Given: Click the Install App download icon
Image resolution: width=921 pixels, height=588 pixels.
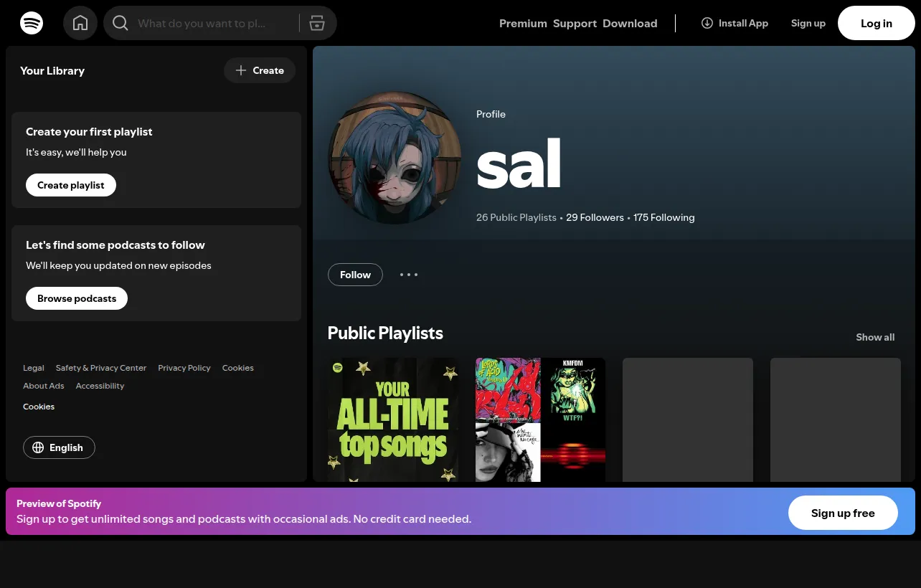Looking at the screenshot, I should tap(707, 23).
